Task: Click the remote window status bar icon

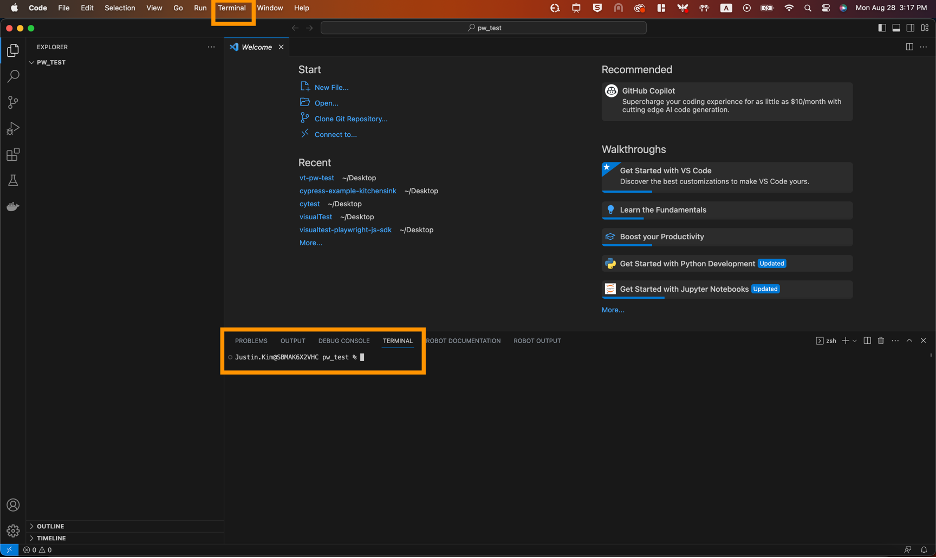Action: coord(9,550)
